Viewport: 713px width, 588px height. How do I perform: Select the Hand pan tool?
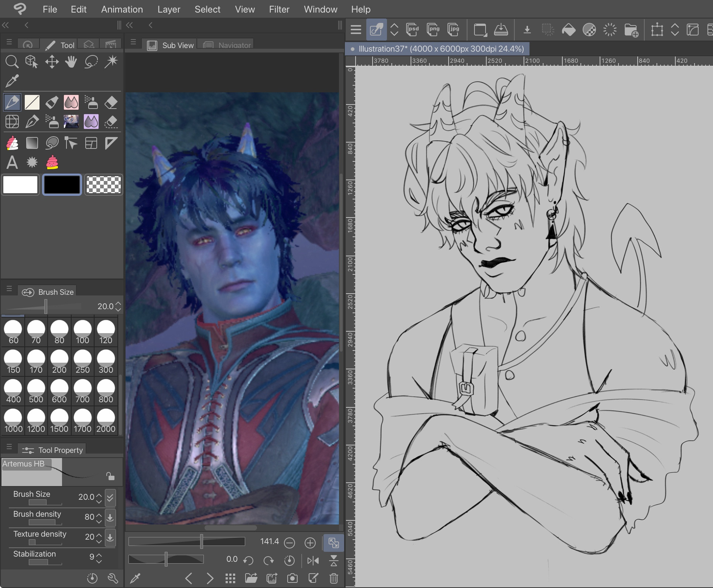(71, 62)
